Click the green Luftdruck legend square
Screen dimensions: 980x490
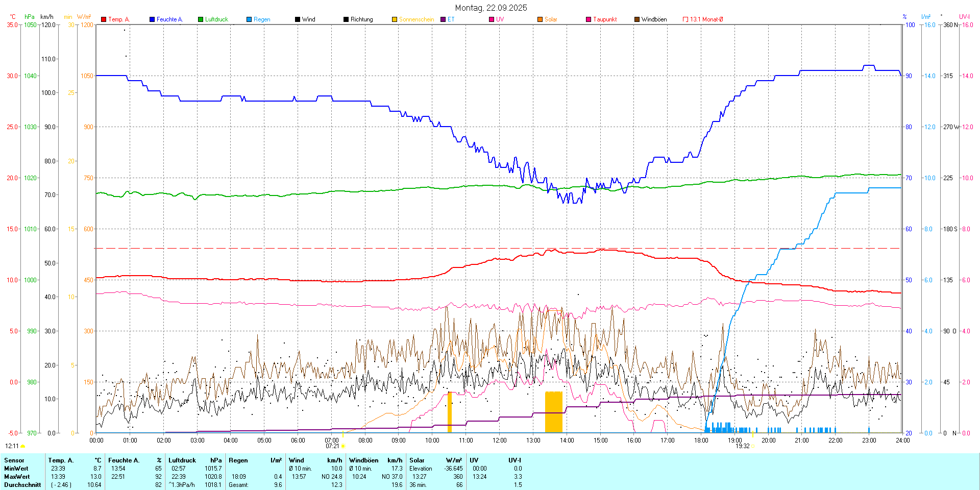(201, 19)
